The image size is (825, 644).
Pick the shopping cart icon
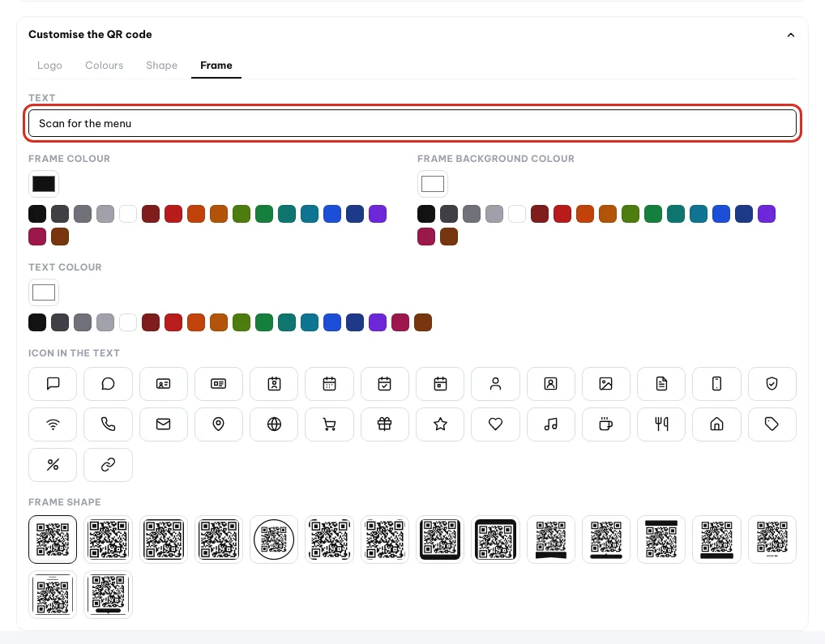tap(329, 424)
